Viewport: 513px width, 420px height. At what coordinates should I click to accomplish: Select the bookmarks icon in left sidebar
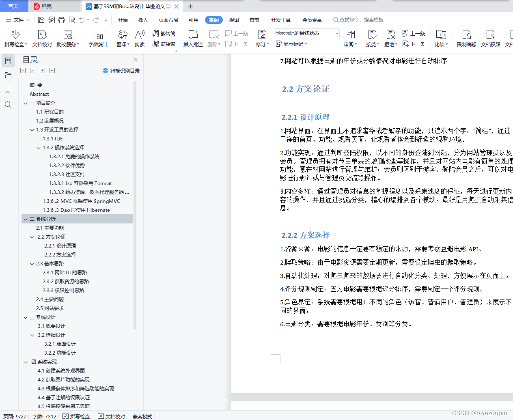[x=8, y=90]
